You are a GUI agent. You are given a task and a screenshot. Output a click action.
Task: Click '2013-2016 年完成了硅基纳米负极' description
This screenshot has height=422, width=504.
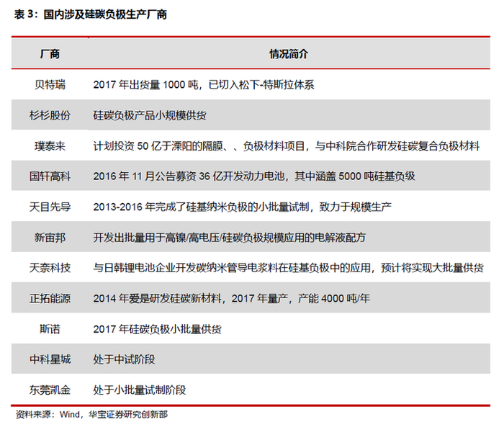click(x=171, y=207)
